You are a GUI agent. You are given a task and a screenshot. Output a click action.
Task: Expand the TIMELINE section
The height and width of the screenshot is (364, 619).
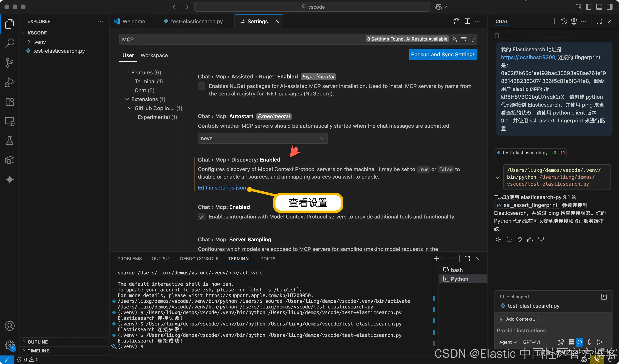(24, 351)
